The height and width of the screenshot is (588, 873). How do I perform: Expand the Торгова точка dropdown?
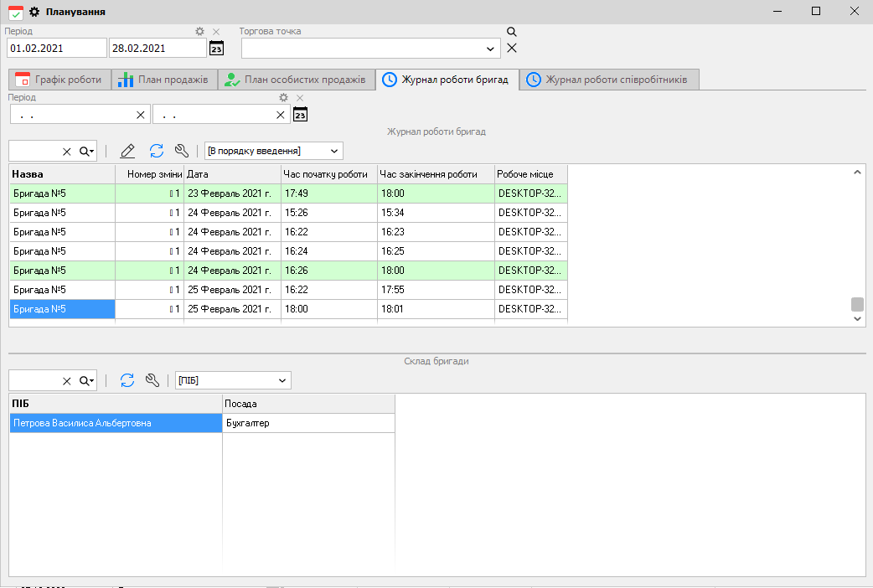(x=490, y=49)
